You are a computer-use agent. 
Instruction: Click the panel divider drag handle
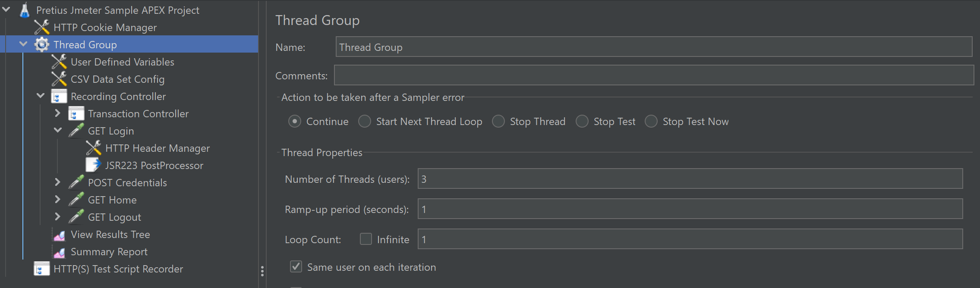pos(262,271)
